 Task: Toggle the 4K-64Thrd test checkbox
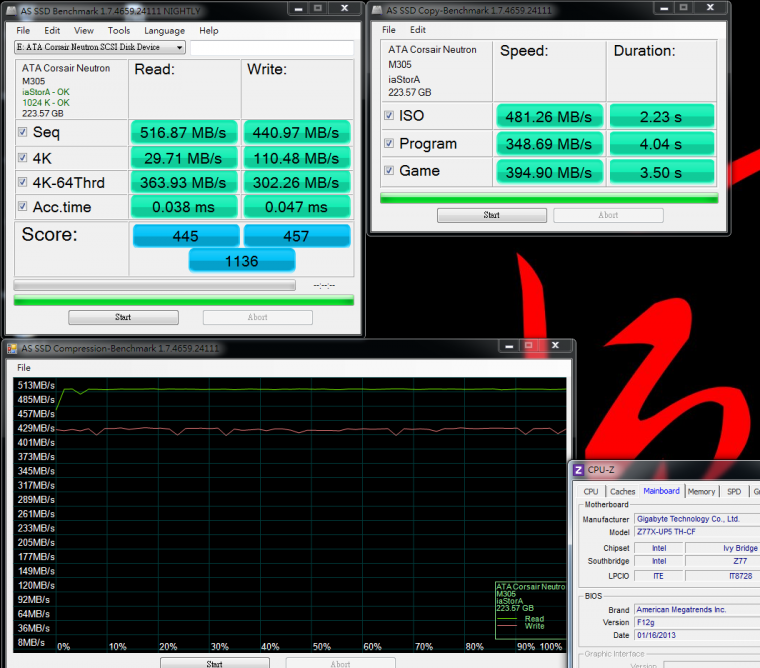pos(23,183)
